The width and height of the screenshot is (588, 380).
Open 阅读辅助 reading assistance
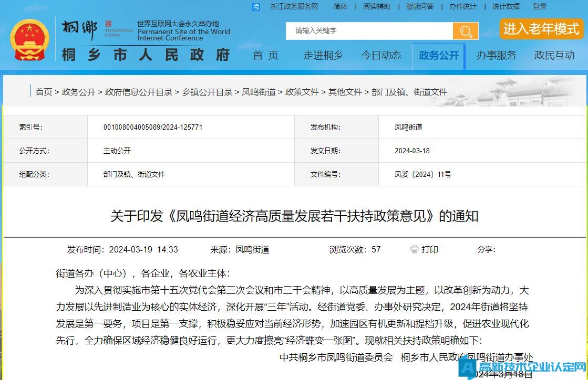coord(377,6)
